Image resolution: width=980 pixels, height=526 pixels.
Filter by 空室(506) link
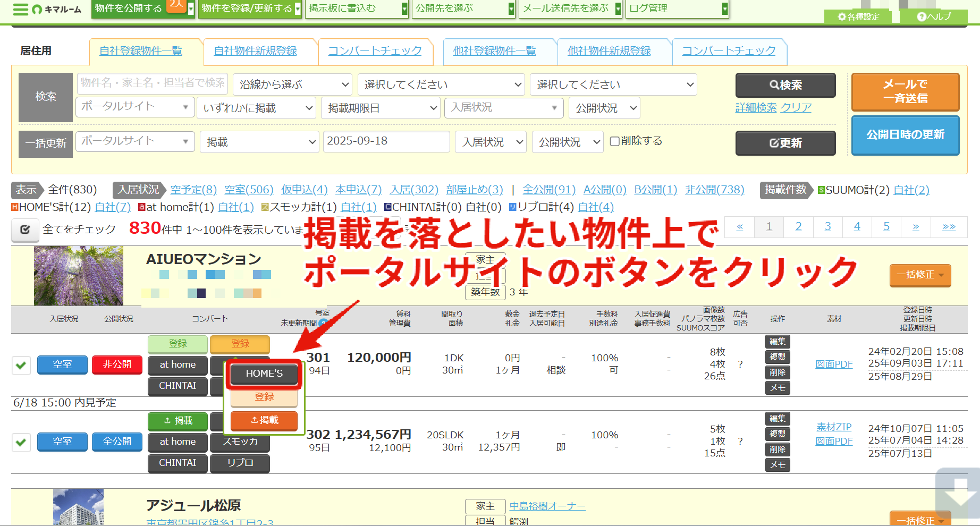pos(249,190)
